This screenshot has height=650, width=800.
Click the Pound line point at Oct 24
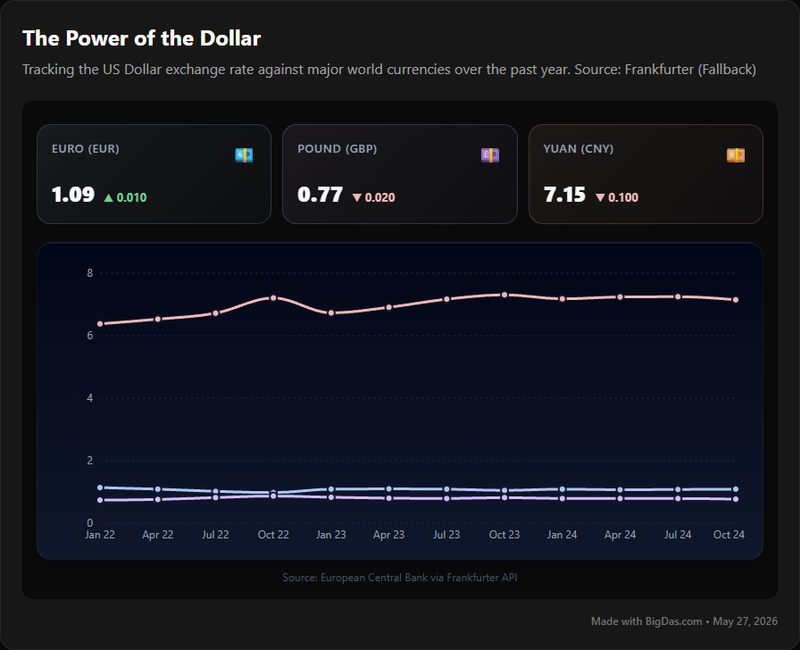point(736,499)
